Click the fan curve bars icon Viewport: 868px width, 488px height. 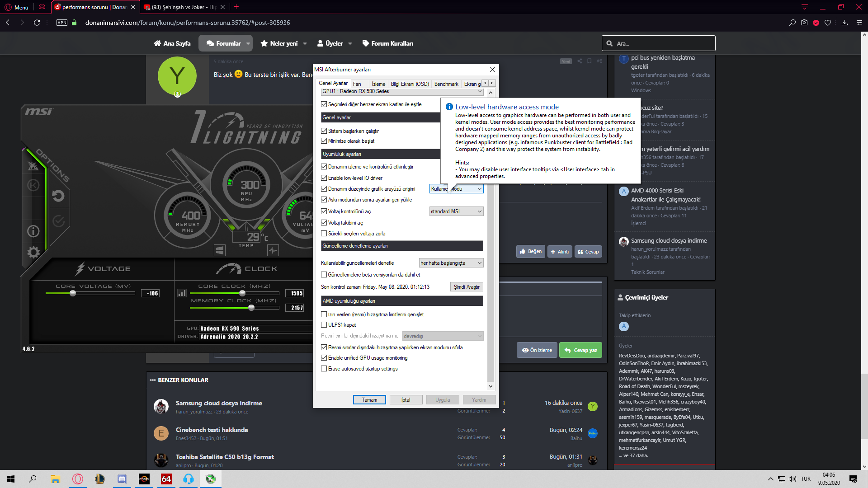tap(182, 293)
